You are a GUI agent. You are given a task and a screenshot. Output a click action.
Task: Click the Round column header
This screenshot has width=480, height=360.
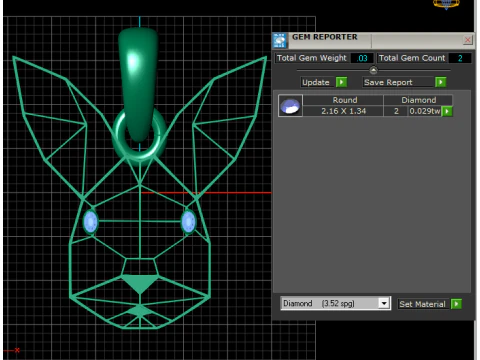(343, 100)
